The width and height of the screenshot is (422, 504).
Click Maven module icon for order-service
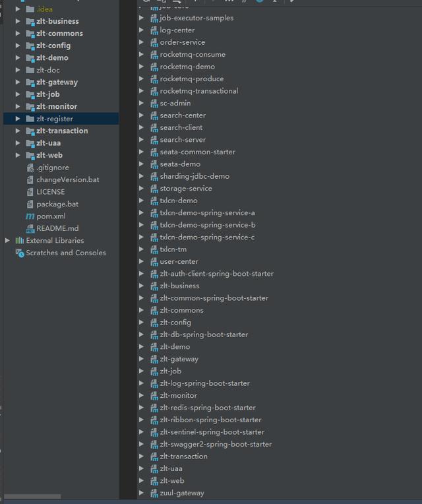click(154, 43)
